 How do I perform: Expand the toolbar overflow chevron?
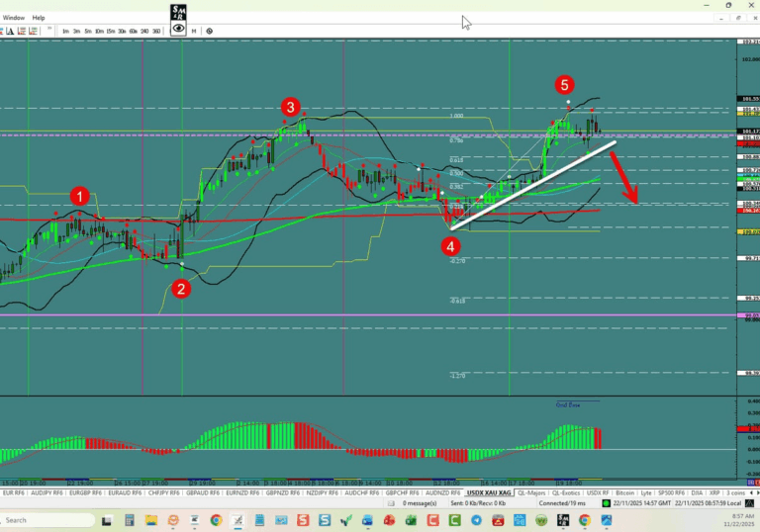point(49,29)
